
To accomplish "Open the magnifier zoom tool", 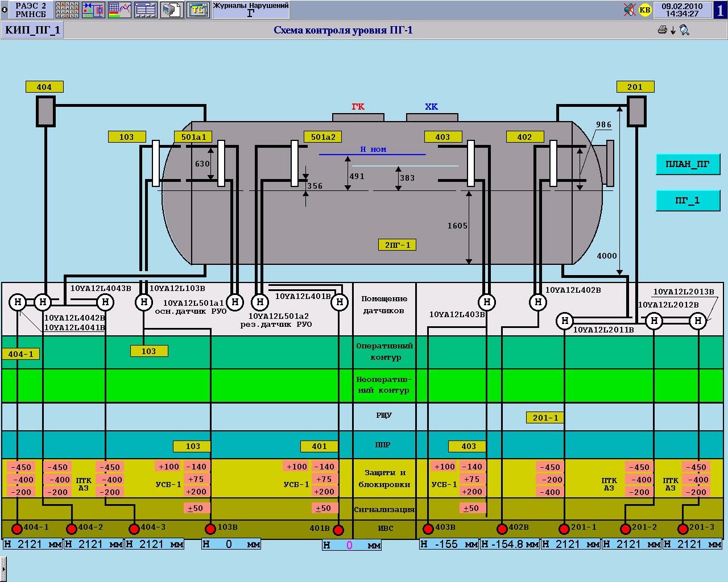I will [684, 30].
